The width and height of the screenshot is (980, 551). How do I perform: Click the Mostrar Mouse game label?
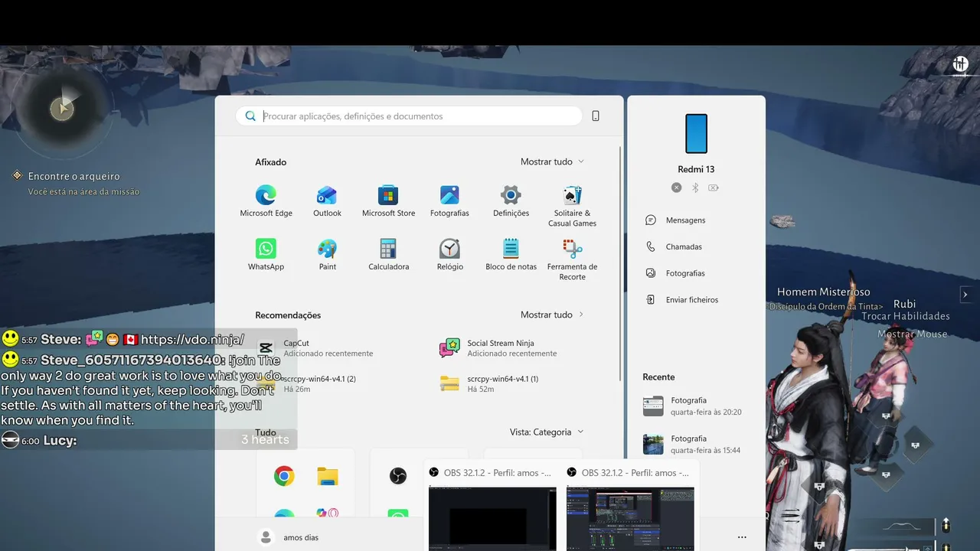pyautogui.click(x=912, y=334)
